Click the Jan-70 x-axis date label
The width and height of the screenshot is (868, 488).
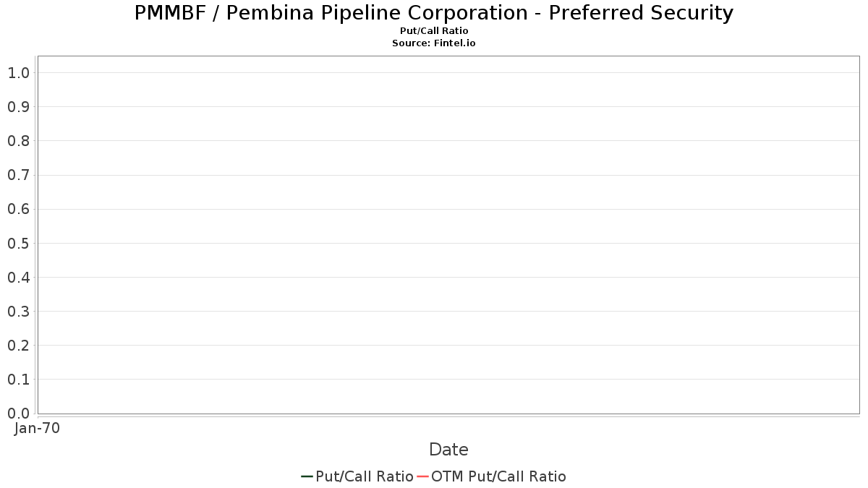point(37,428)
